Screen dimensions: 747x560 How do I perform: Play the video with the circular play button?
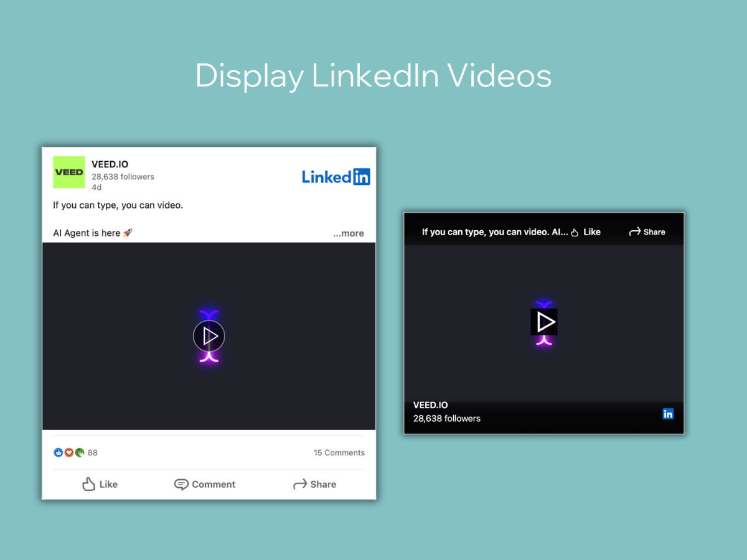tap(209, 336)
